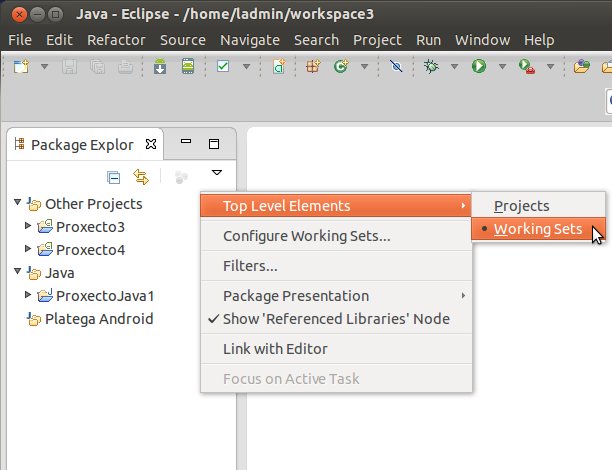Open the Search menu

click(x=317, y=40)
